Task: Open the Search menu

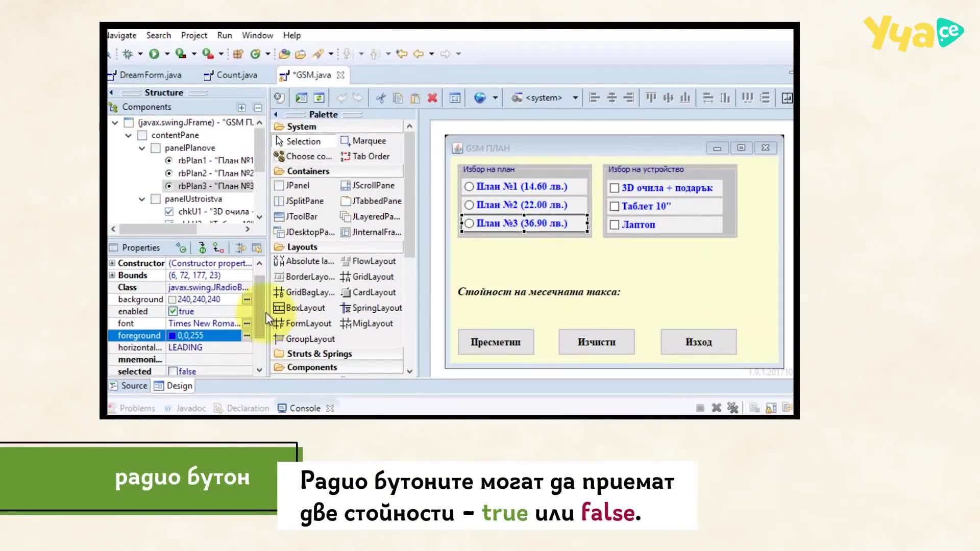Action: click(x=159, y=35)
